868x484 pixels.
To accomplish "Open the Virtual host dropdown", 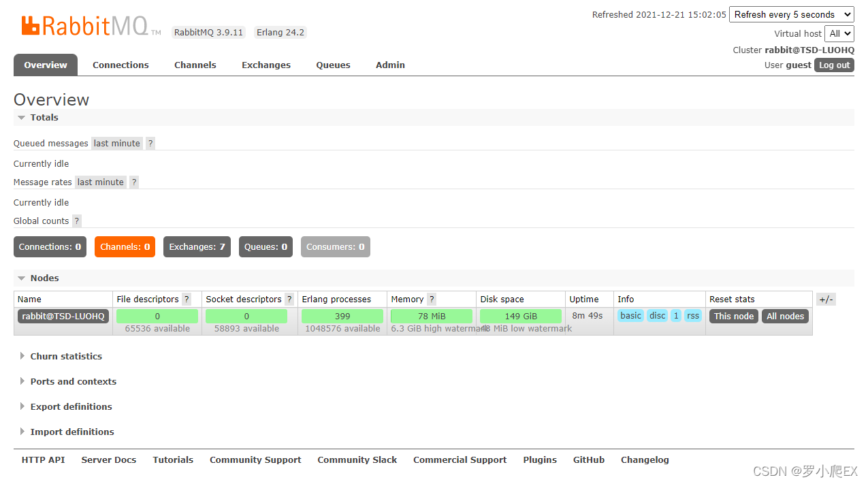I will pyautogui.click(x=839, y=33).
